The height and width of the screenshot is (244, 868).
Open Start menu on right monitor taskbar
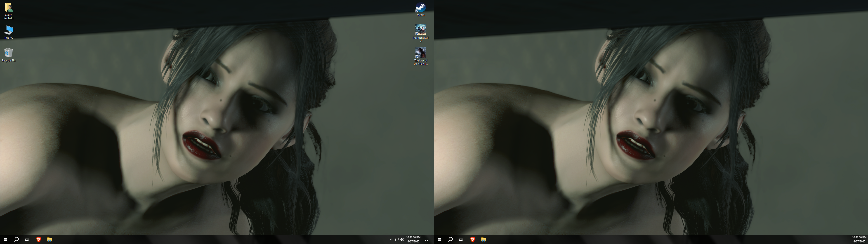tap(439, 240)
